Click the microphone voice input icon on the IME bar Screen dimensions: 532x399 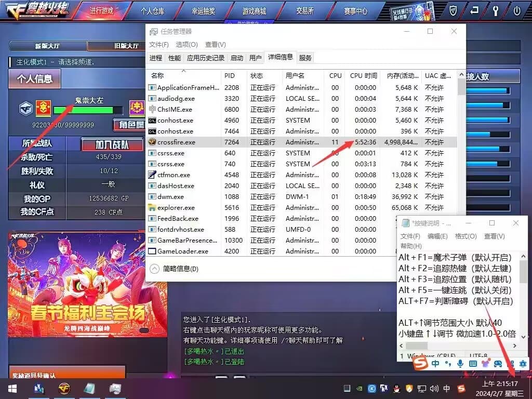coord(460,364)
